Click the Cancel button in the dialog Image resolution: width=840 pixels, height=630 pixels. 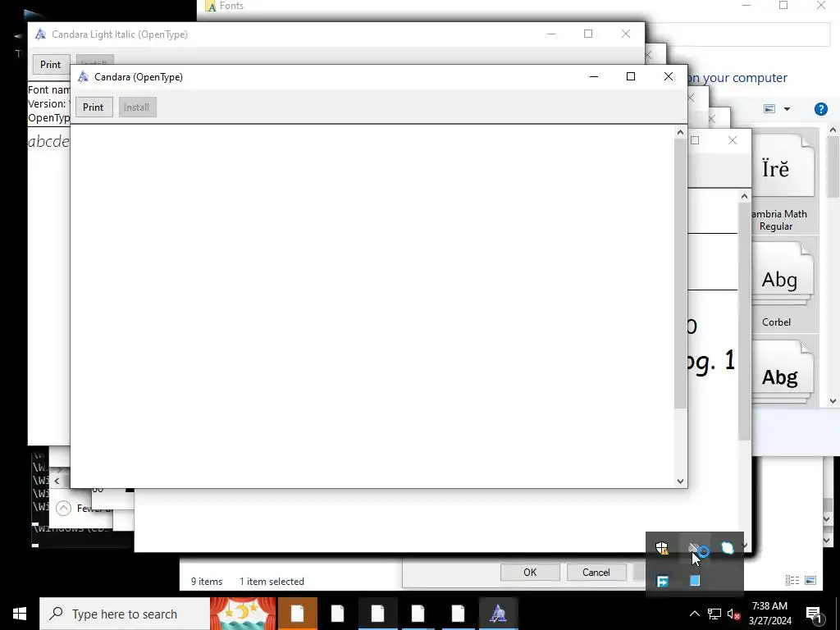pyautogui.click(x=596, y=572)
